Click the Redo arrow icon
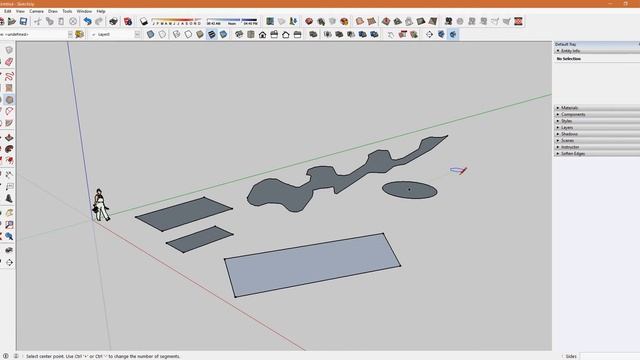This screenshot has width=640, height=360. click(99, 21)
